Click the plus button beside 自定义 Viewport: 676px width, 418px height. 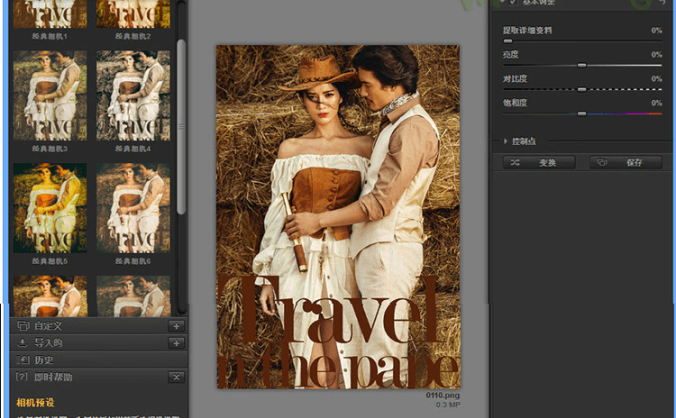(x=176, y=326)
